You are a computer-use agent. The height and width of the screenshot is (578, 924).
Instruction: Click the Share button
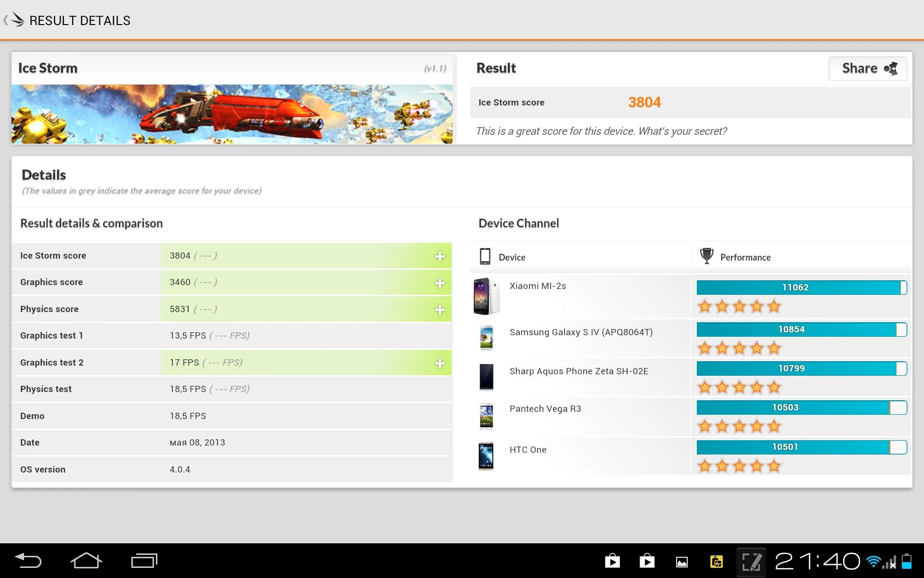point(867,68)
